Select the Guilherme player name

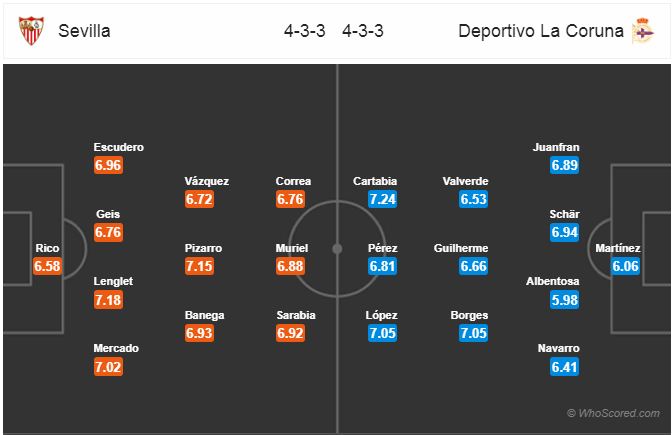coord(461,248)
